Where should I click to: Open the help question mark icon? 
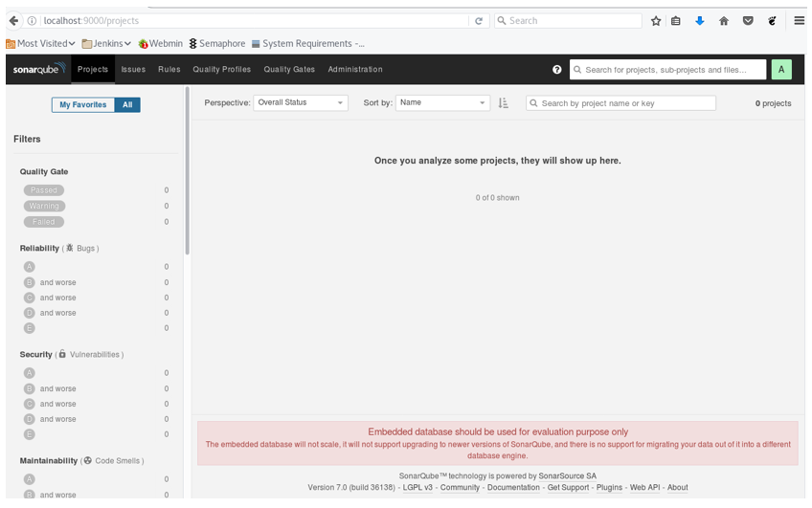click(556, 69)
